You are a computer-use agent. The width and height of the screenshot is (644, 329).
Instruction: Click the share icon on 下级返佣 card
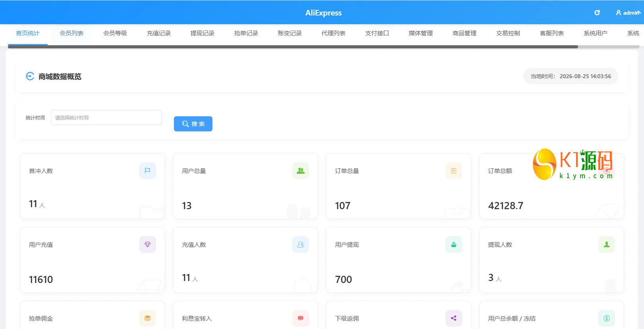(x=453, y=318)
